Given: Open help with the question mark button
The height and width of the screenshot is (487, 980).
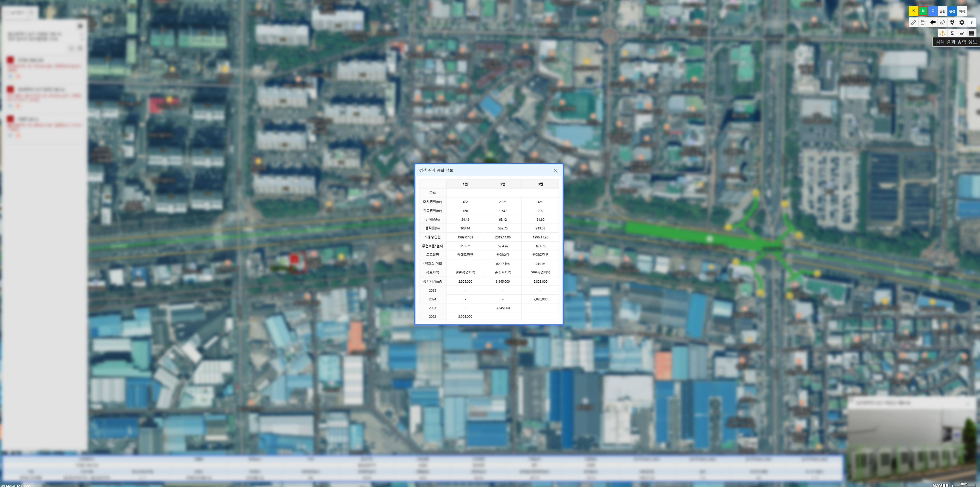Looking at the screenshot, I should [x=971, y=23].
